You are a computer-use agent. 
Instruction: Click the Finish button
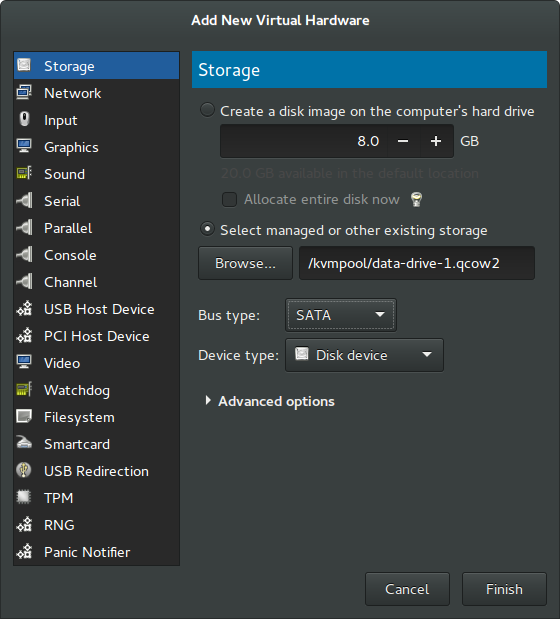coord(504,589)
